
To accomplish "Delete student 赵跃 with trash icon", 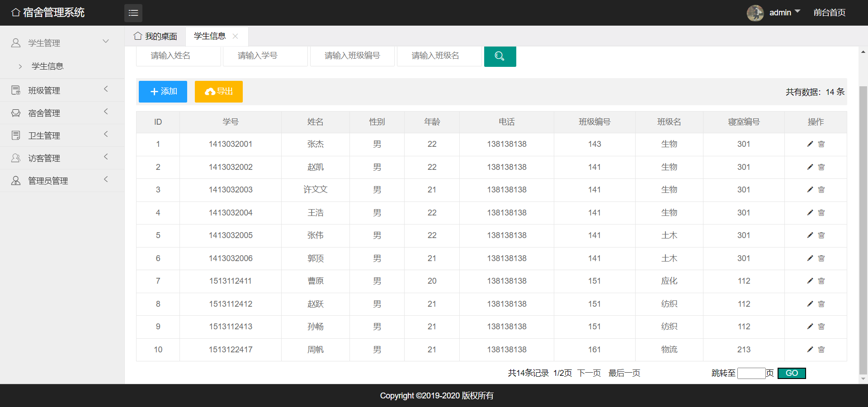I will [x=821, y=304].
